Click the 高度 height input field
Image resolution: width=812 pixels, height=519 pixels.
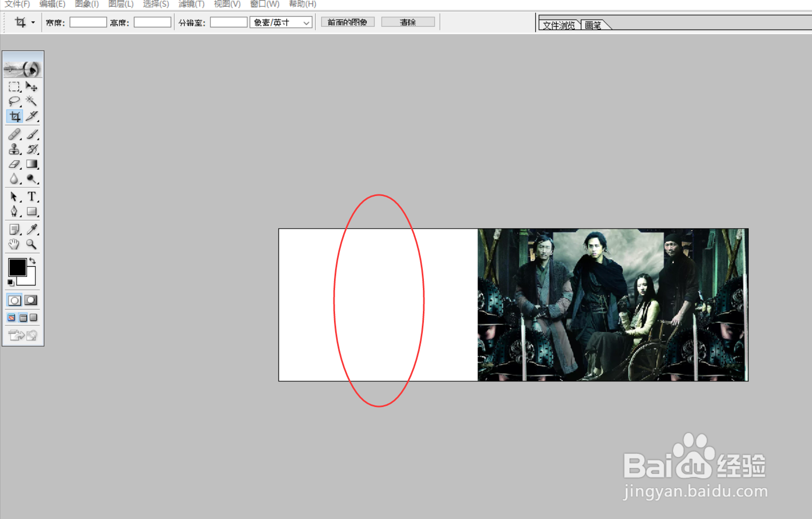click(x=153, y=22)
